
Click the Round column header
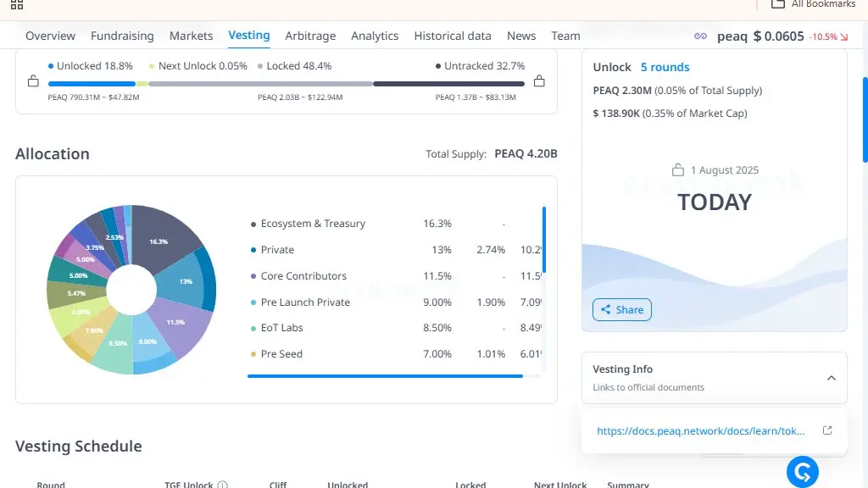tap(51, 485)
